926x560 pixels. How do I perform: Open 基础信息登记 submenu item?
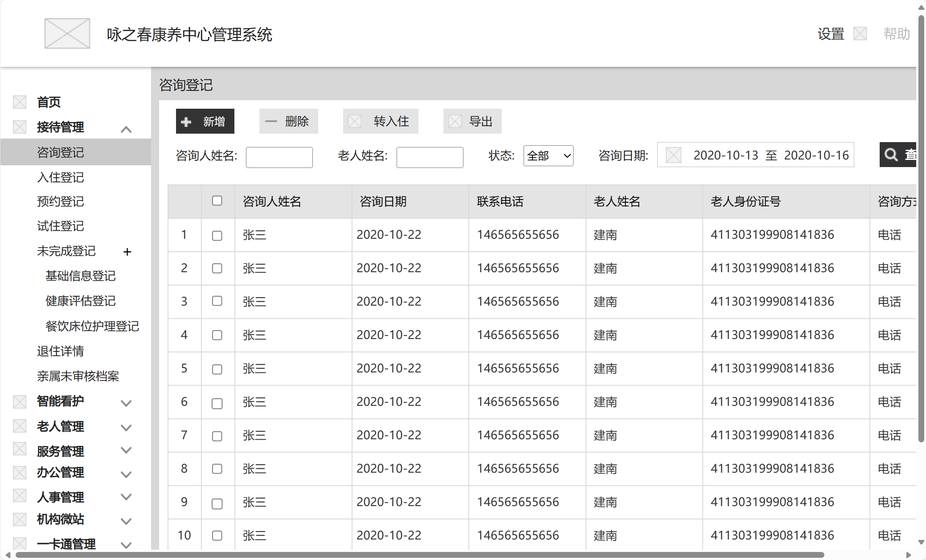[81, 276]
